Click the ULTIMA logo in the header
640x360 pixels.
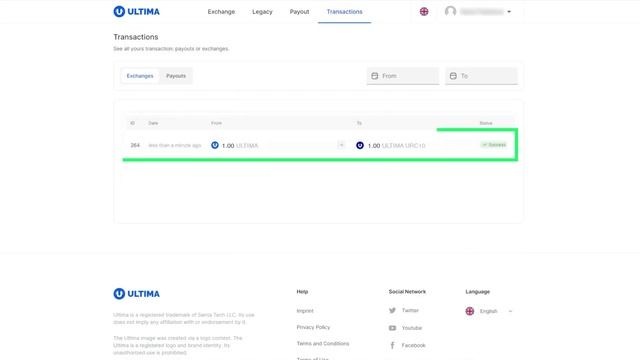point(136,11)
